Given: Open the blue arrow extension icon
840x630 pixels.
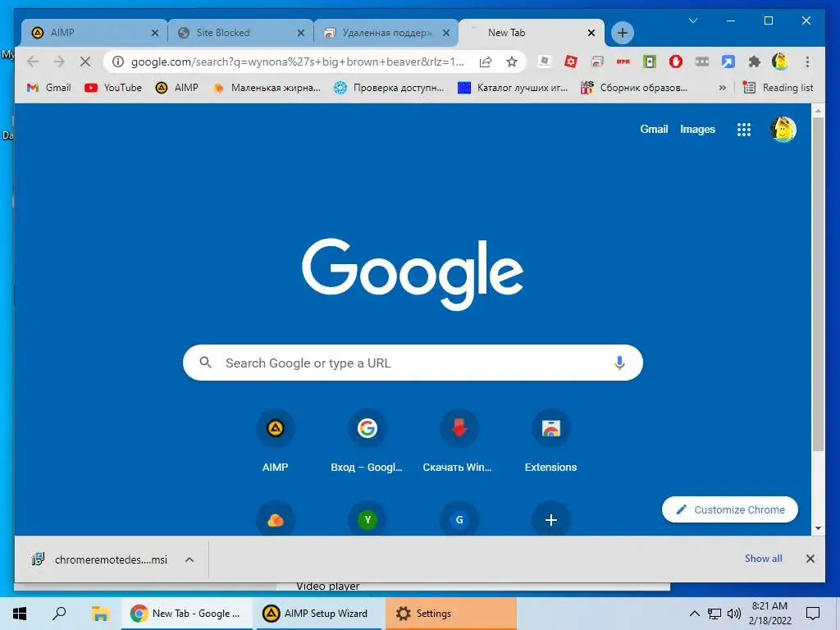Looking at the screenshot, I should click(x=728, y=62).
